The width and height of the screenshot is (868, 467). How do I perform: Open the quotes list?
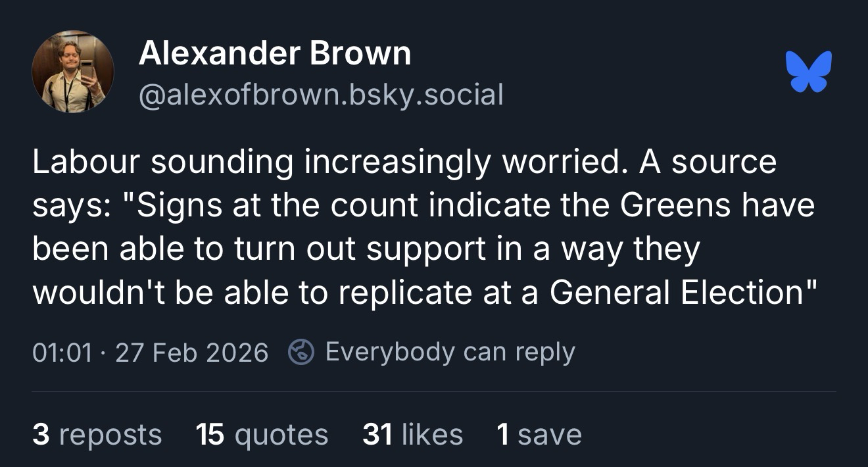coord(262,435)
